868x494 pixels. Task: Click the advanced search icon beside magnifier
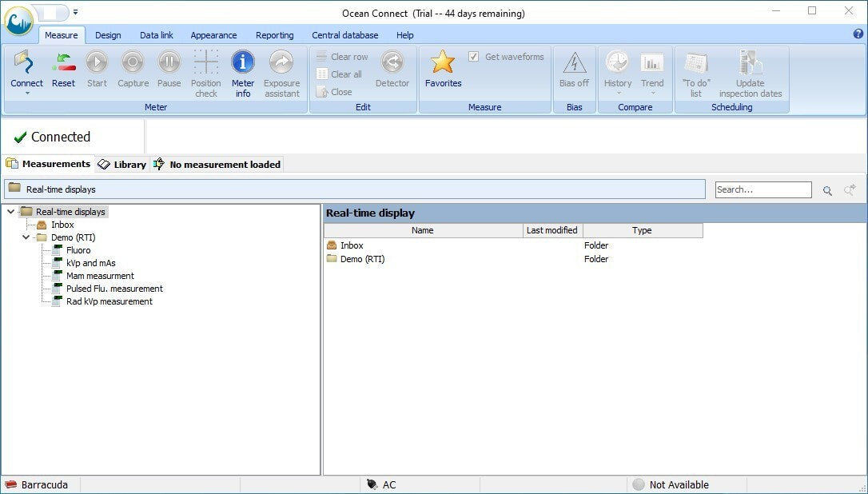850,190
